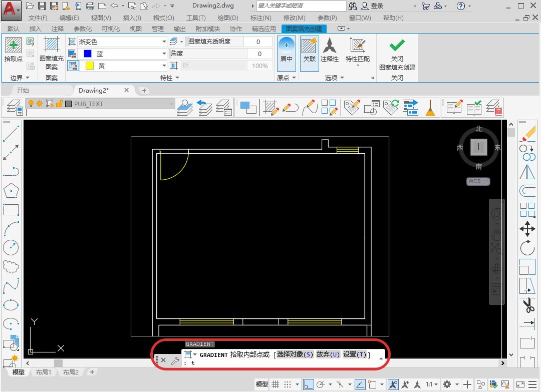Close hatch creation with green checkmark
Viewport: 541px width, 392px height.
pyautogui.click(x=397, y=53)
